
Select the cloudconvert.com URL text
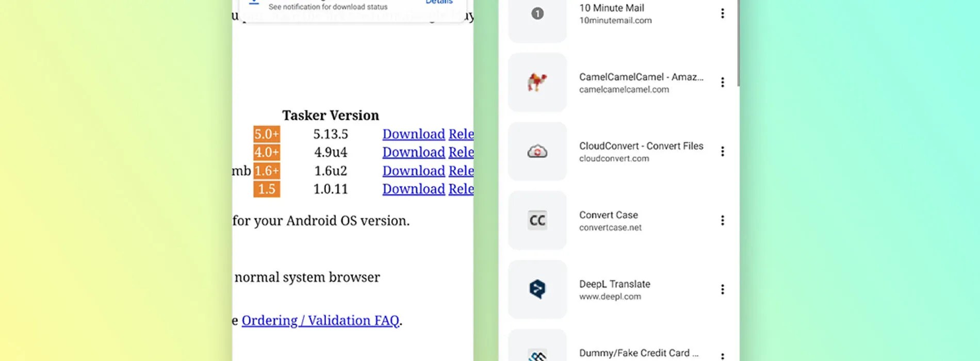coord(614,159)
